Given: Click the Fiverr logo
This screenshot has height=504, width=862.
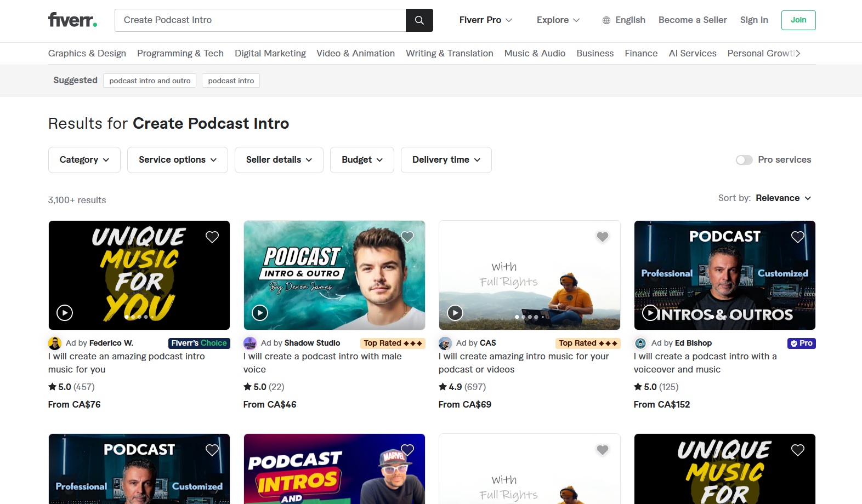Looking at the screenshot, I should [72, 20].
